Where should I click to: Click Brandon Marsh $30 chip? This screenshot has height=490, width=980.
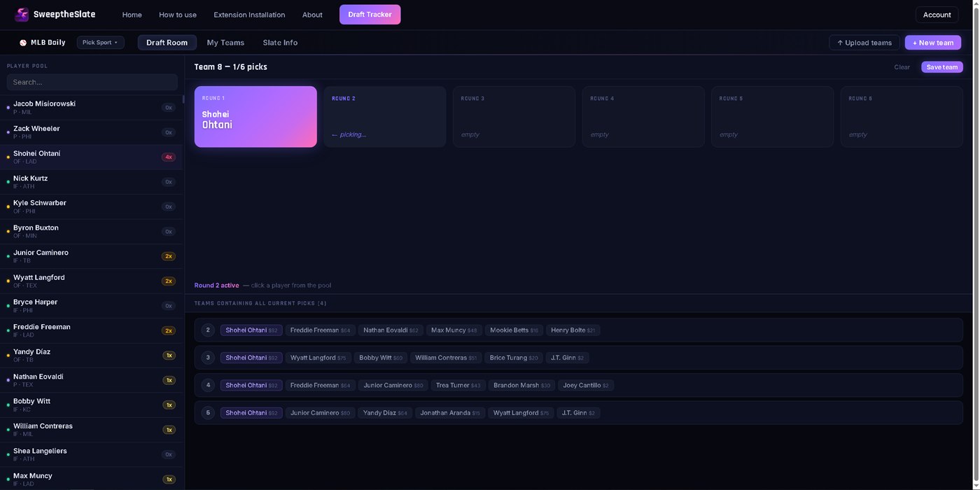click(x=521, y=385)
